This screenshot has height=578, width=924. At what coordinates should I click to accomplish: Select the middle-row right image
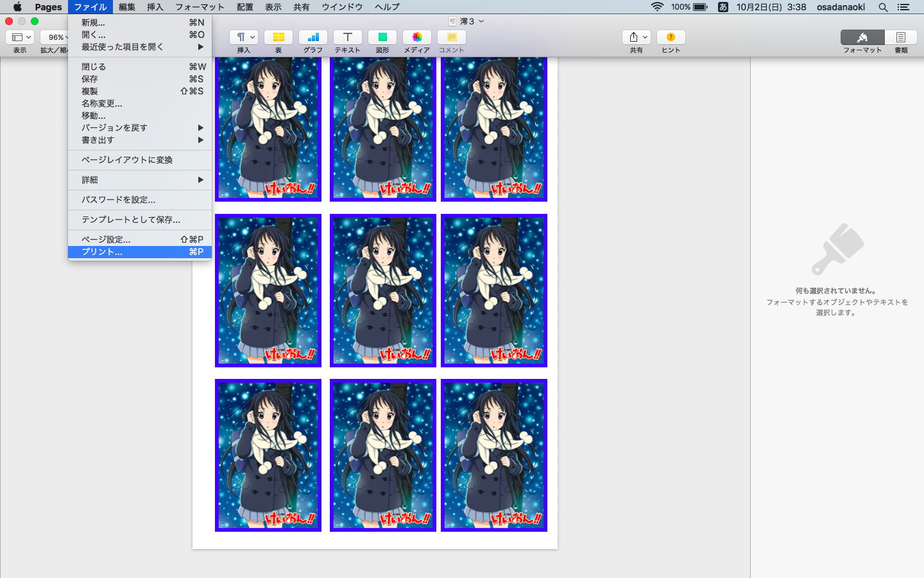494,290
